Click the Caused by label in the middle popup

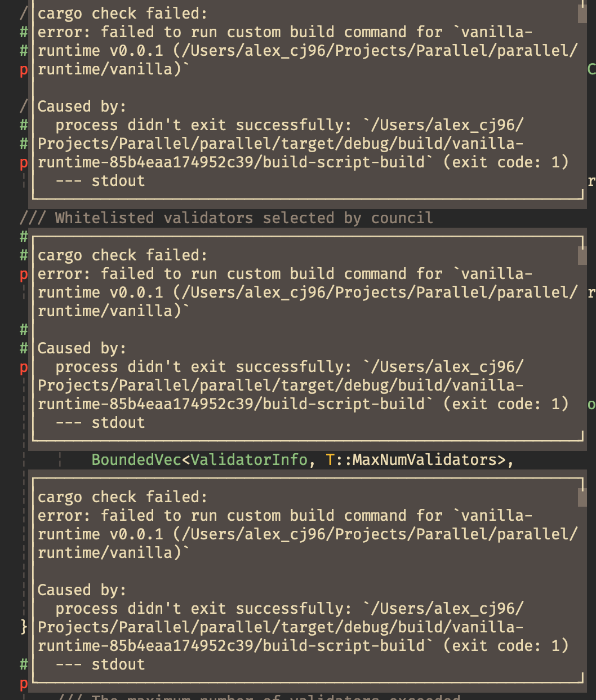[x=81, y=348]
